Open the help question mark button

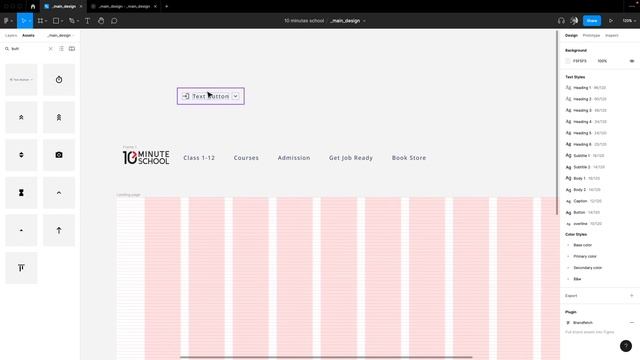(x=626, y=346)
